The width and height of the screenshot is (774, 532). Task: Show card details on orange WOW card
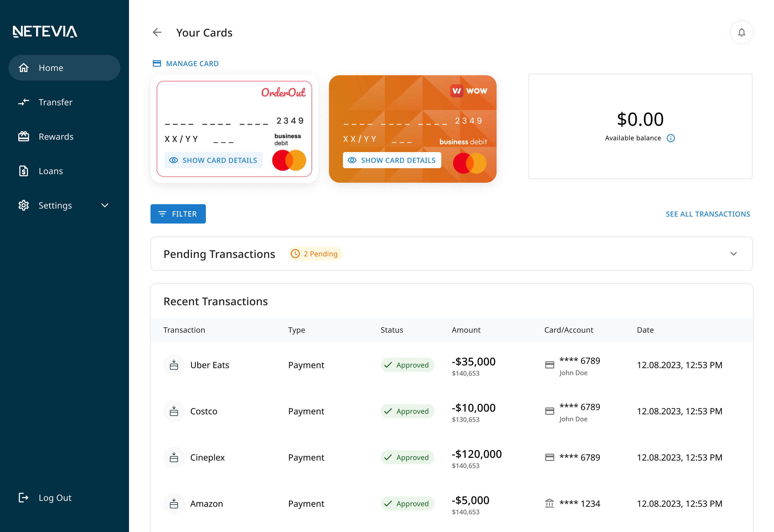[392, 160]
